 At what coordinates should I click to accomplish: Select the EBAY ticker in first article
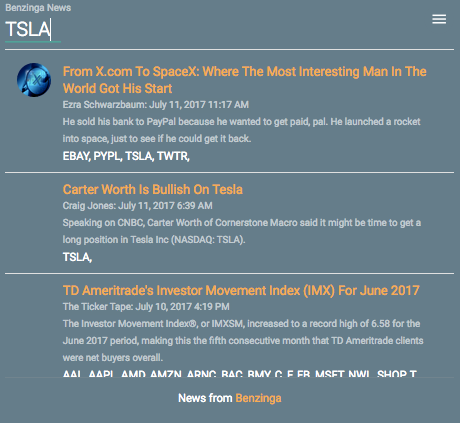coord(76,156)
